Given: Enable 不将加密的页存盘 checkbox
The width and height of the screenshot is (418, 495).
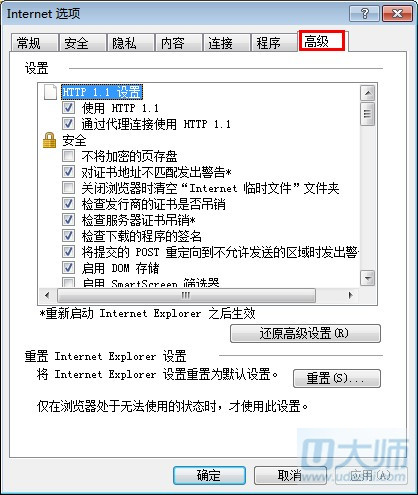Looking at the screenshot, I should (68, 156).
